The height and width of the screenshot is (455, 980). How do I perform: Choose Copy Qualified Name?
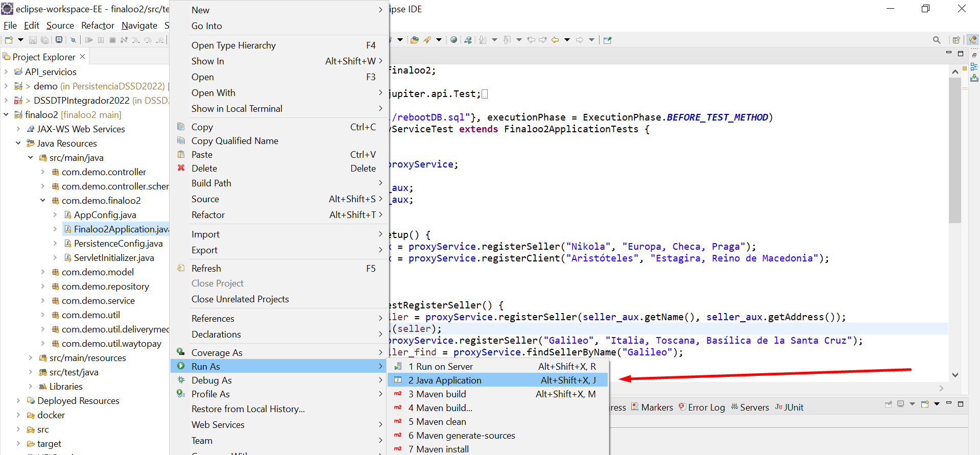(x=280, y=141)
